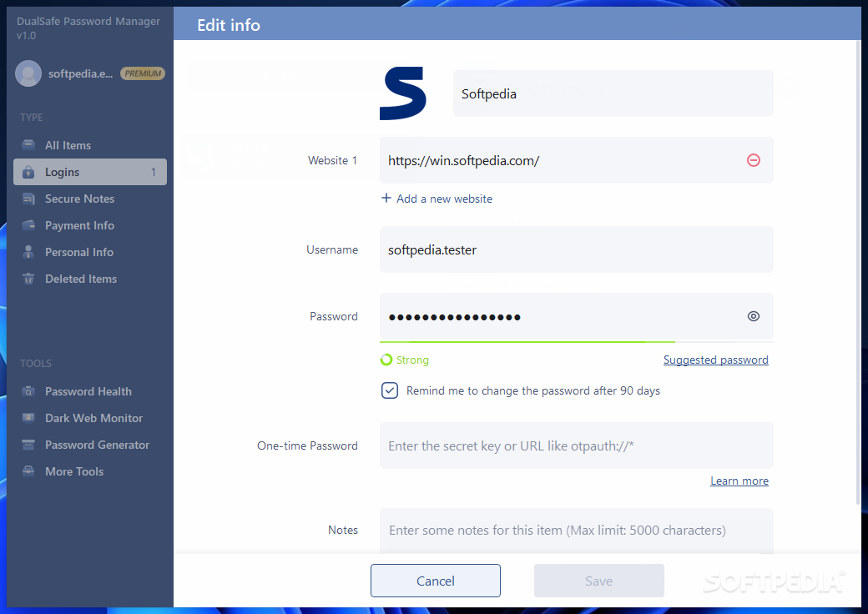Click the vertical scrollbar of Edit info
The image size is (868, 614).
coord(859,271)
